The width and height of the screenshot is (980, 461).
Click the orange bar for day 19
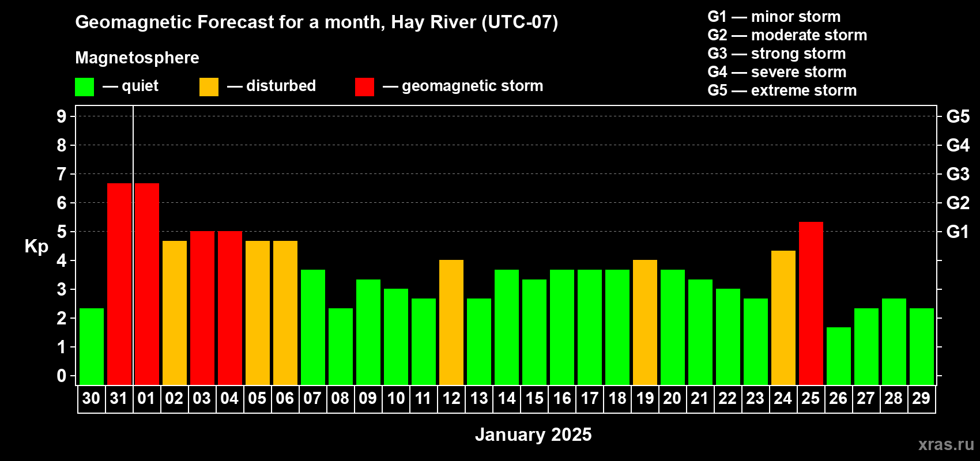[645, 323]
